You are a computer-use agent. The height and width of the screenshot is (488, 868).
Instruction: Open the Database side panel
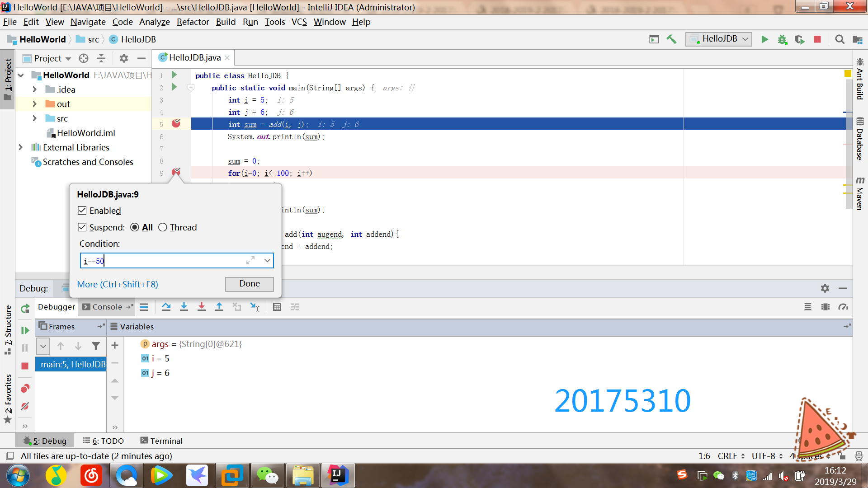[860, 139]
